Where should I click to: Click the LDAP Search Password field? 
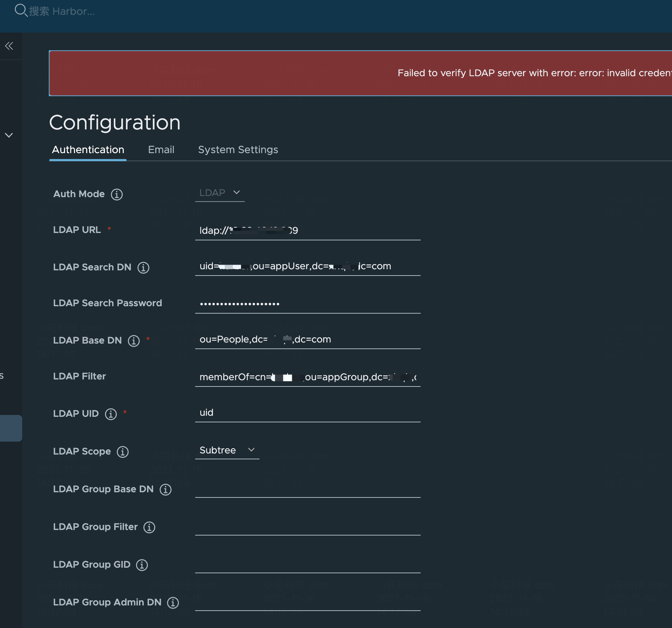point(307,303)
